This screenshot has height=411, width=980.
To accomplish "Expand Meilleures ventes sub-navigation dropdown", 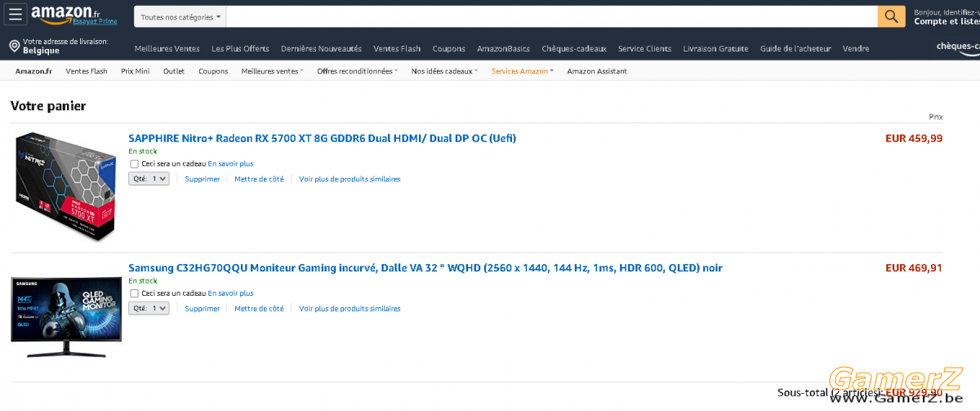I will coord(272,71).
